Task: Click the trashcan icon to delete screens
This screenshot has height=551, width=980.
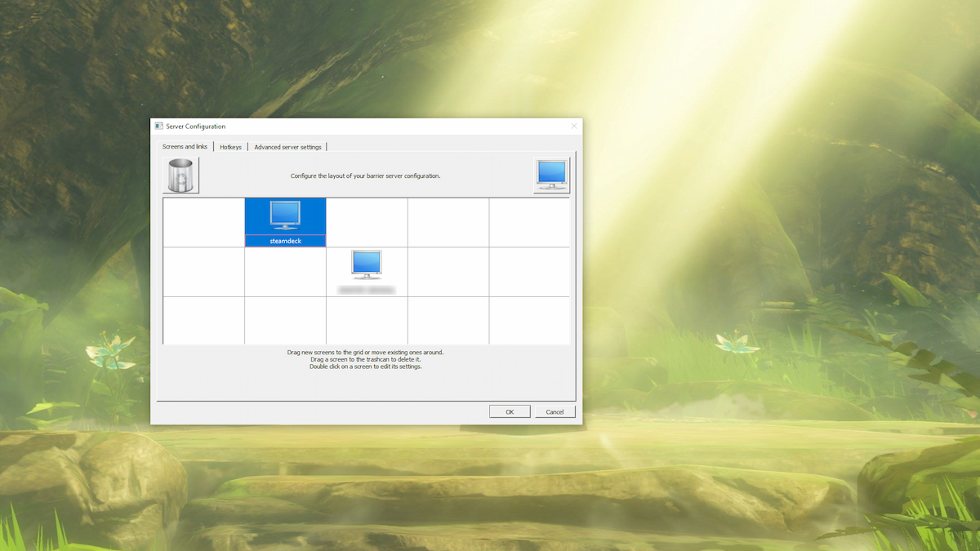Action: [x=180, y=176]
